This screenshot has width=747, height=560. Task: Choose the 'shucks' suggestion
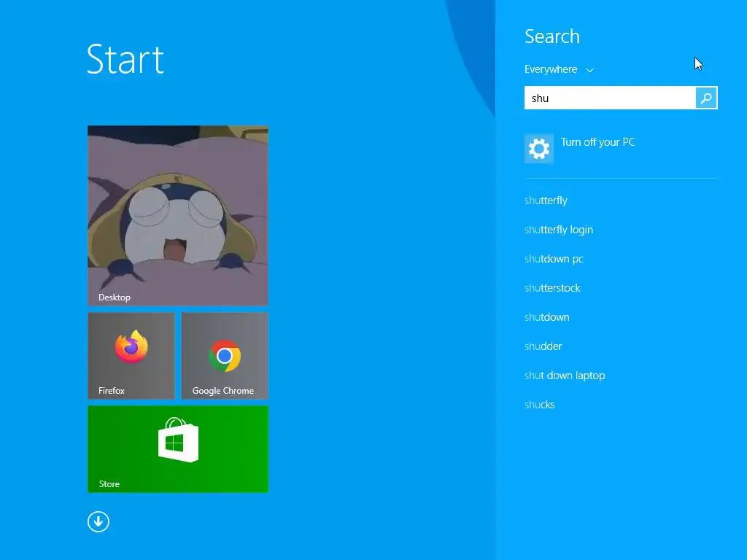click(x=540, y=405)
